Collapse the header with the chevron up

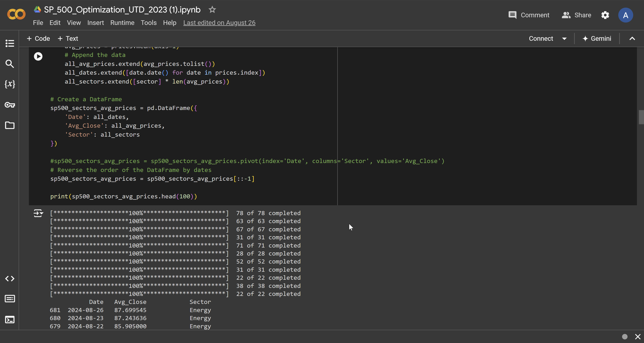pyautogui.click(x=632, y=39)
